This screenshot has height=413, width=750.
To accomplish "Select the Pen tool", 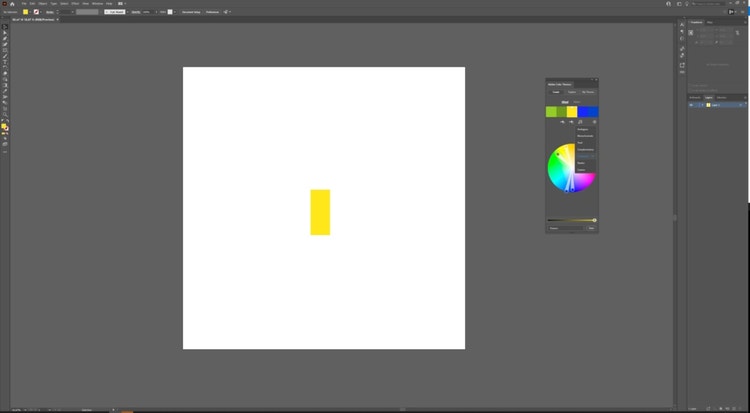I will click(x=5, y=38).
